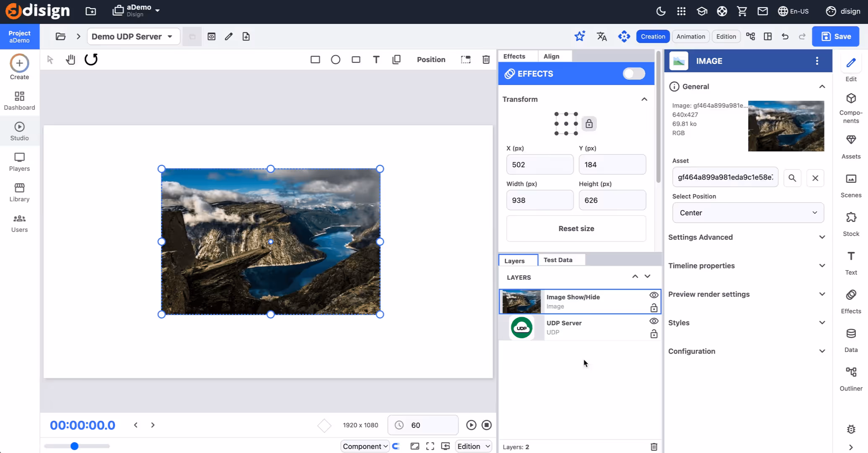Click the play button in timeline
Viewport: 868px width, 453px height.
coord(471,425)
